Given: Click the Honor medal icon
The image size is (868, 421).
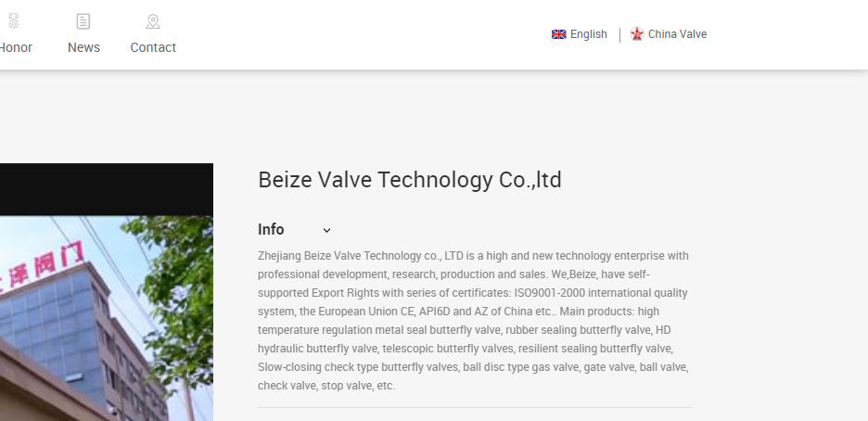Looking at the screenshot, I should 14,21.
